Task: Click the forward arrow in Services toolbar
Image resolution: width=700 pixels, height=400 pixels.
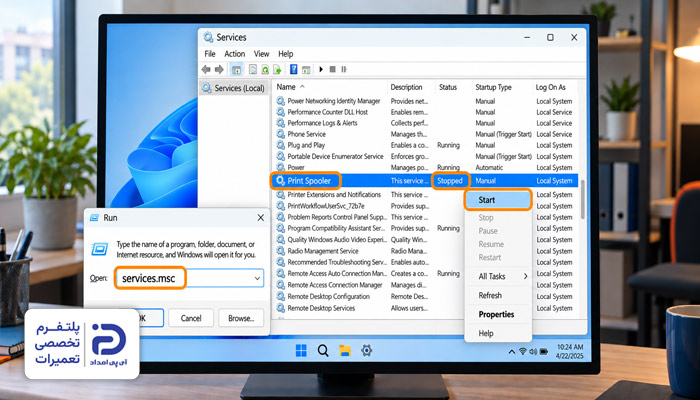Action: click(219, 69)
